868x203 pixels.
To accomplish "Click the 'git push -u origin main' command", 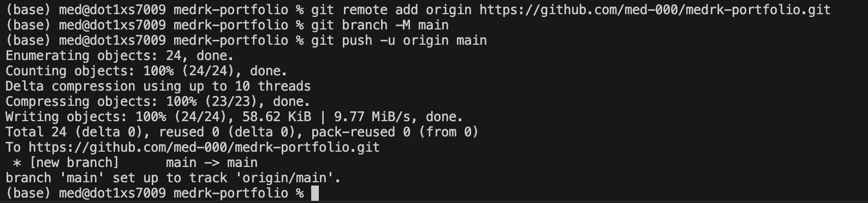I will click(x=399, y=40).
